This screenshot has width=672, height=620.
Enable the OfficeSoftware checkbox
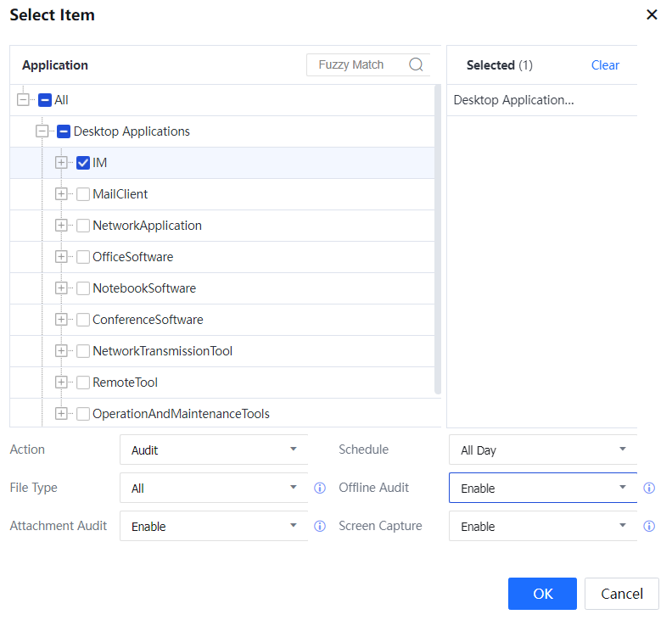[x=83, y=257]
